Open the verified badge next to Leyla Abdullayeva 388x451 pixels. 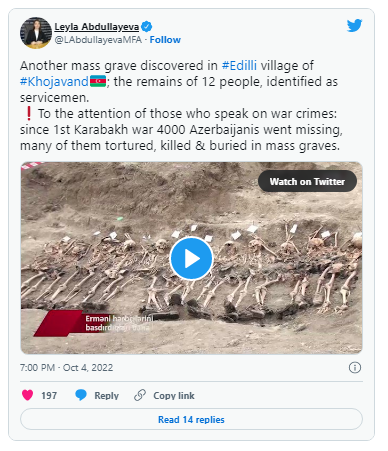pyautogui.click(x=147, y=26)
